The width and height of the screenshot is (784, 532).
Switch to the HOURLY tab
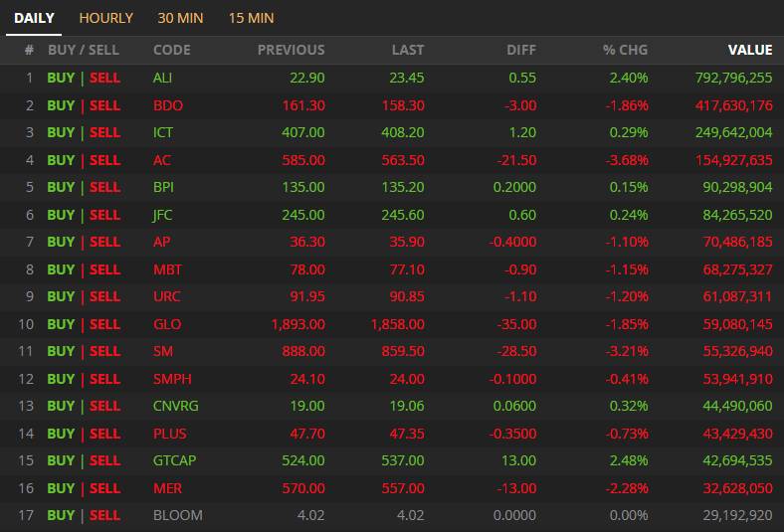(106, 19)
